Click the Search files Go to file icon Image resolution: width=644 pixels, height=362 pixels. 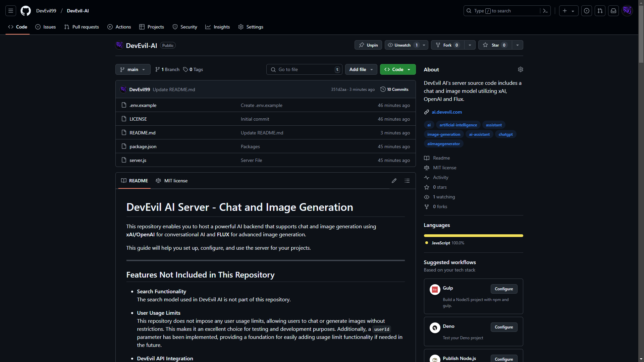[274, 69]
